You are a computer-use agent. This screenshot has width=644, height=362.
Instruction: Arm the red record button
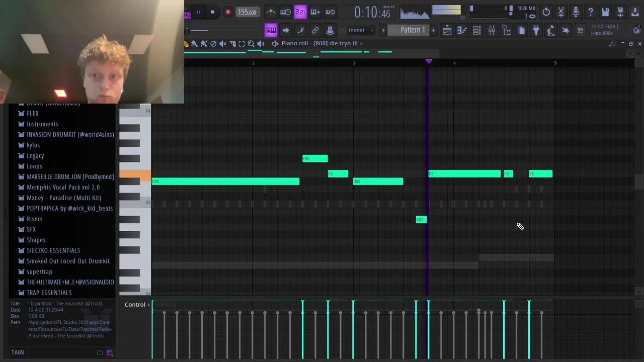tap(228, 12)
